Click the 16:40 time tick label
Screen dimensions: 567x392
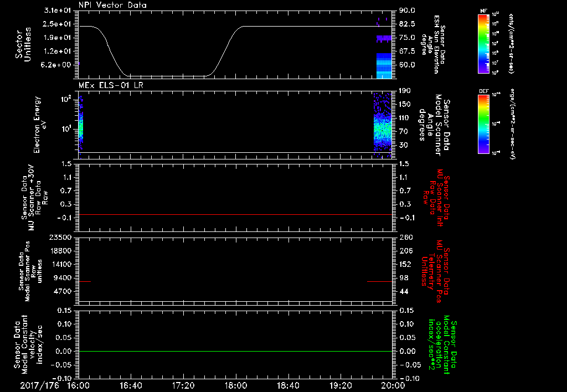point(131,385)
